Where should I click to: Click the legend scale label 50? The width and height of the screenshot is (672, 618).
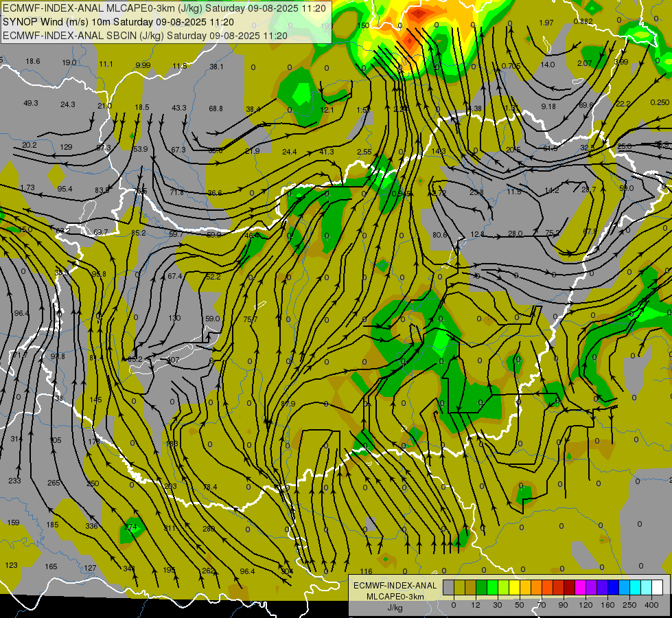[x=519, y=605]
